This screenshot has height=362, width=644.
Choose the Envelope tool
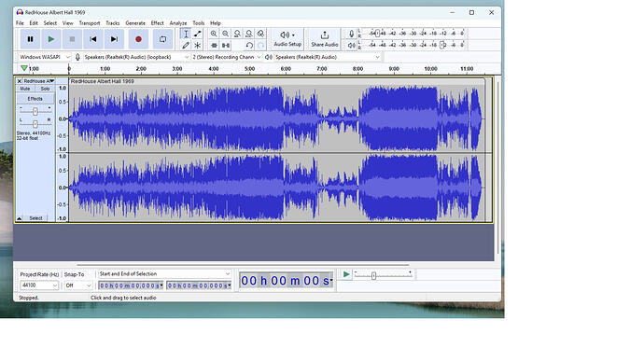tap(198, 34)
